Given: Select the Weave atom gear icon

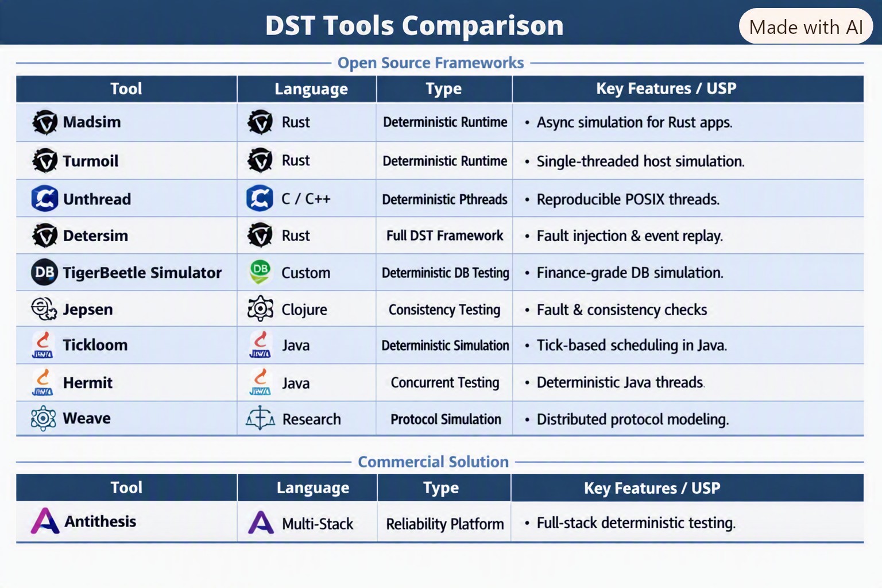Looking at the screenshot, I should coord(44,418).
